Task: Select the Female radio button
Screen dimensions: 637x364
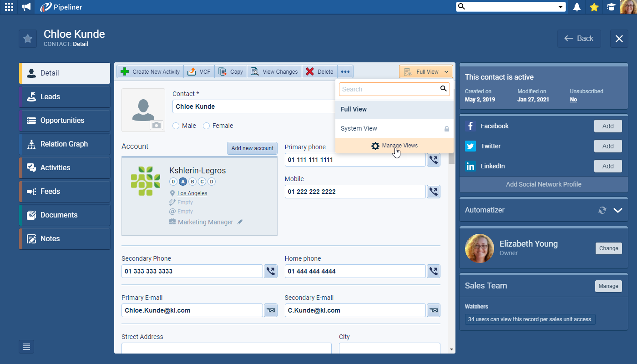Action: 207,126
